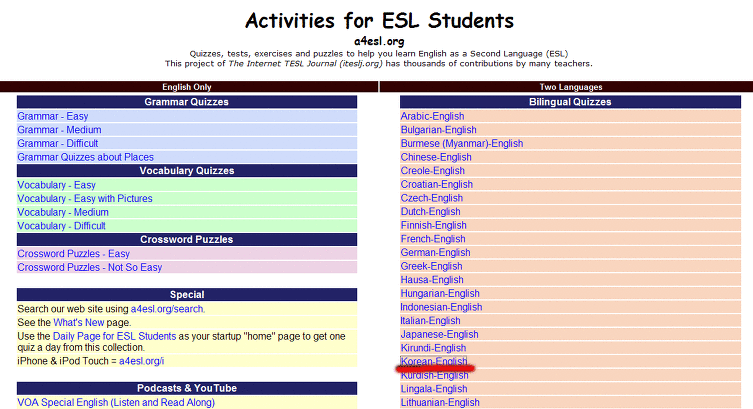Open the What's New page link
This screenshot has width=753, height=409.
pos(79,322)
